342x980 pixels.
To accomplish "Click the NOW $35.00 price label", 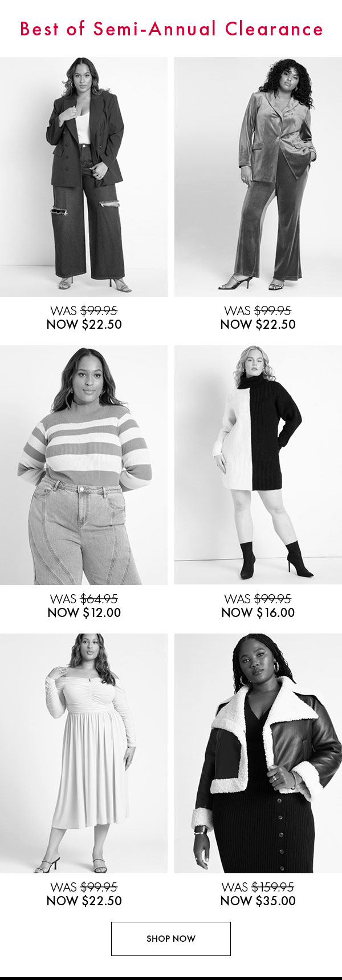I will [258, 901].
